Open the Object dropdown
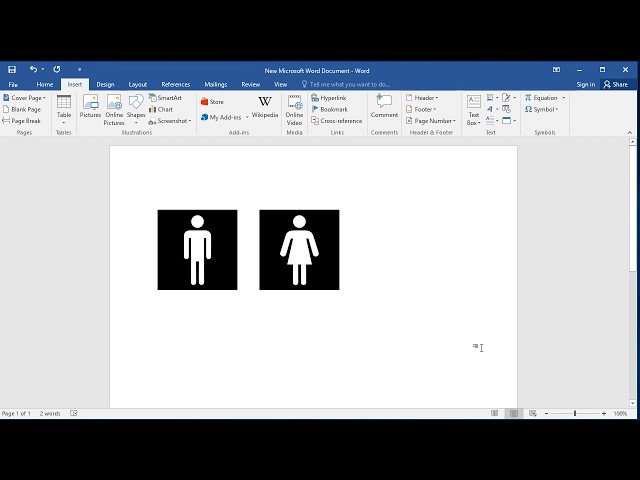 coord(509,121)
